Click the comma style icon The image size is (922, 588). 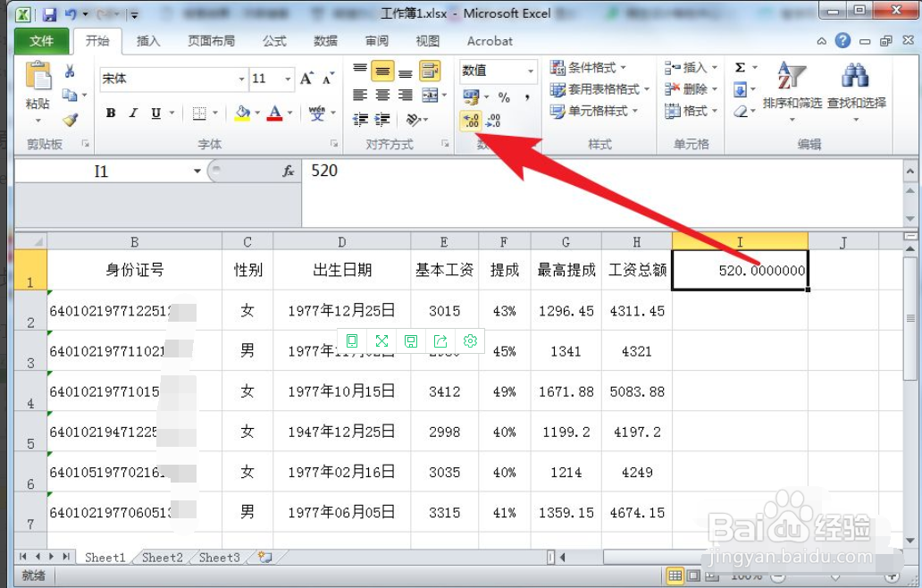[x=527, y=97]
